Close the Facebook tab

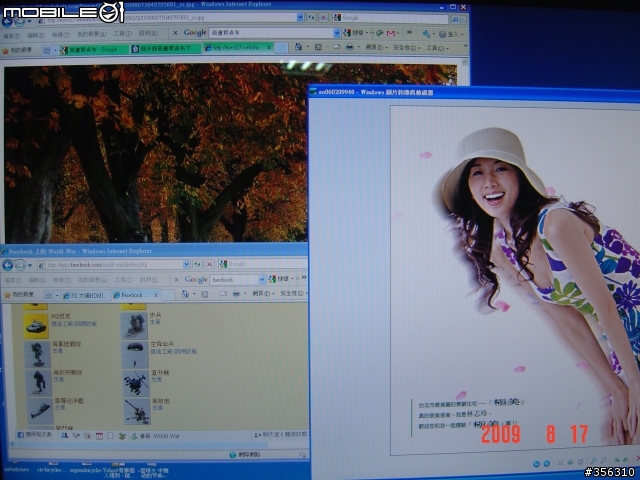point(156,295)
